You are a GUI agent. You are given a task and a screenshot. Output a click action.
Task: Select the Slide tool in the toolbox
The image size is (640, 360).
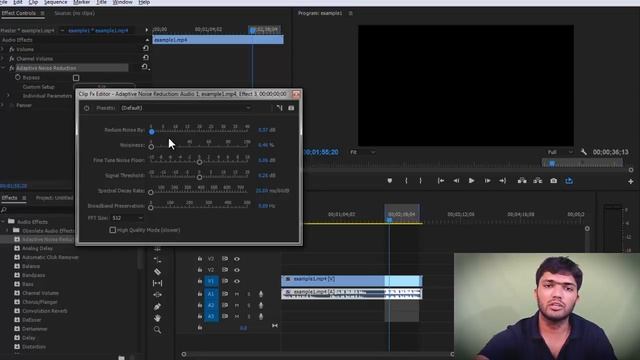coord(158,294)
